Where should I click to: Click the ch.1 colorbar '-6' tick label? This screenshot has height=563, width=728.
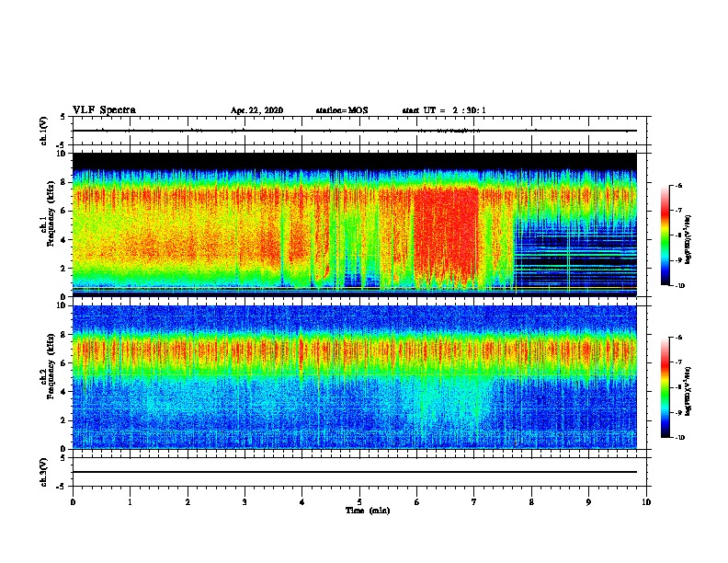(x=678, y=185)
